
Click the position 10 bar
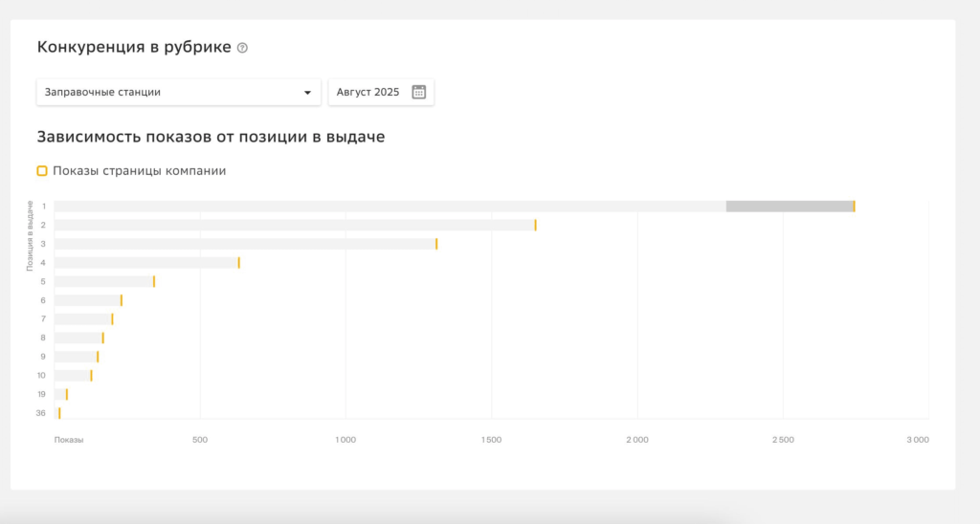pos(73,376)
